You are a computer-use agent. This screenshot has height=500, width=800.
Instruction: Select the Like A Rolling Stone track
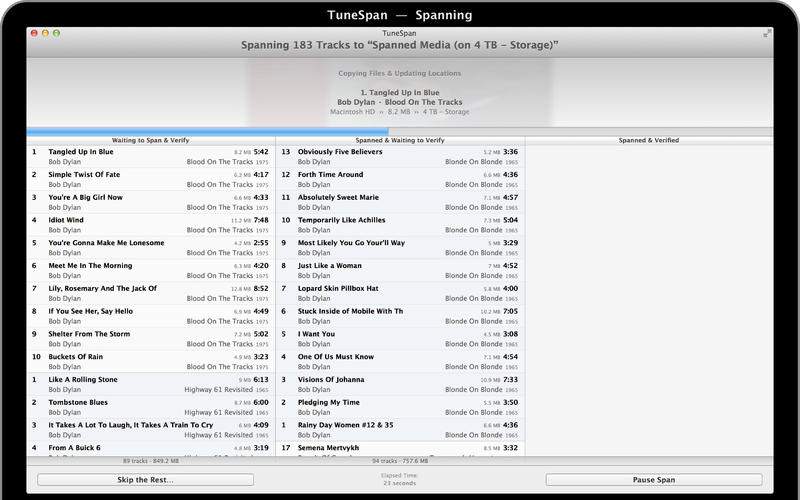(x=151, y=384)
